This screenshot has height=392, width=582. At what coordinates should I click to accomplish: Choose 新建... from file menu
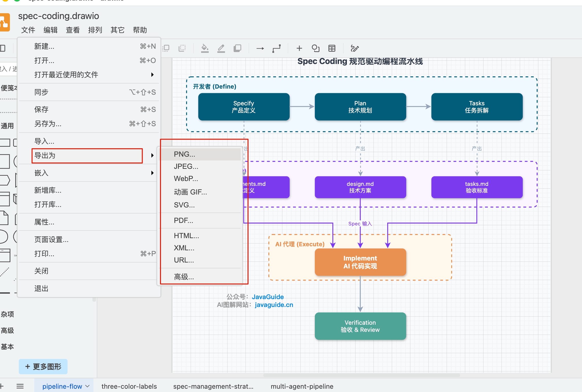pyautogui.click(x=89, y=46)
